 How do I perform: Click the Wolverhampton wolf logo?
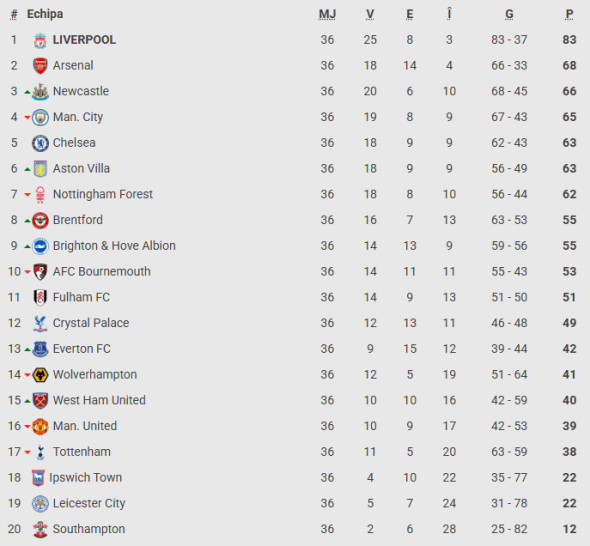pyautogui.click(x=40, y=375)
